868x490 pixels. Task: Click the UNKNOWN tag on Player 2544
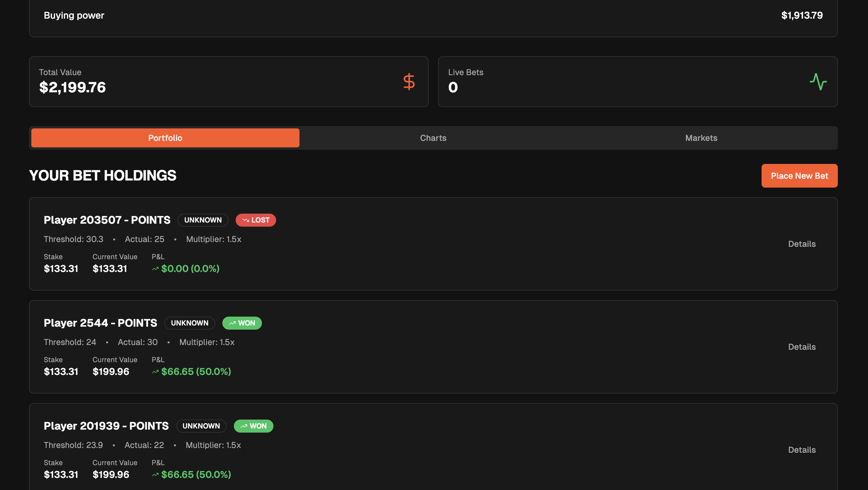190,323
